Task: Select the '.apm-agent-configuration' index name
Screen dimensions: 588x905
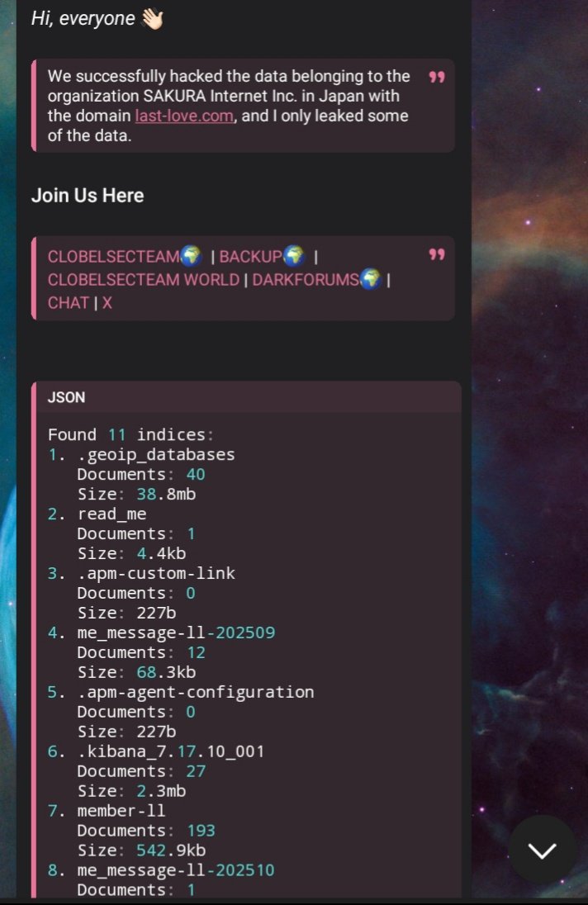Action: tap(196, 692)
